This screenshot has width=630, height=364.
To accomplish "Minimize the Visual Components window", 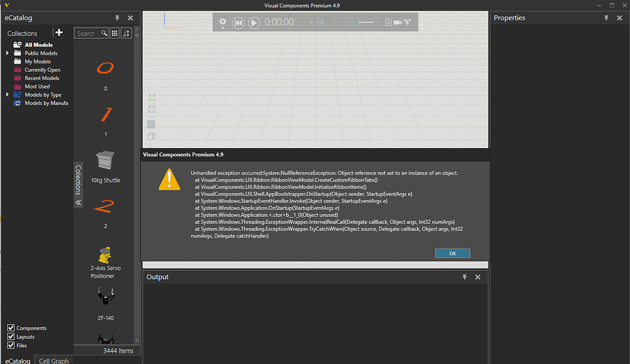I will [x=599, y=5].
